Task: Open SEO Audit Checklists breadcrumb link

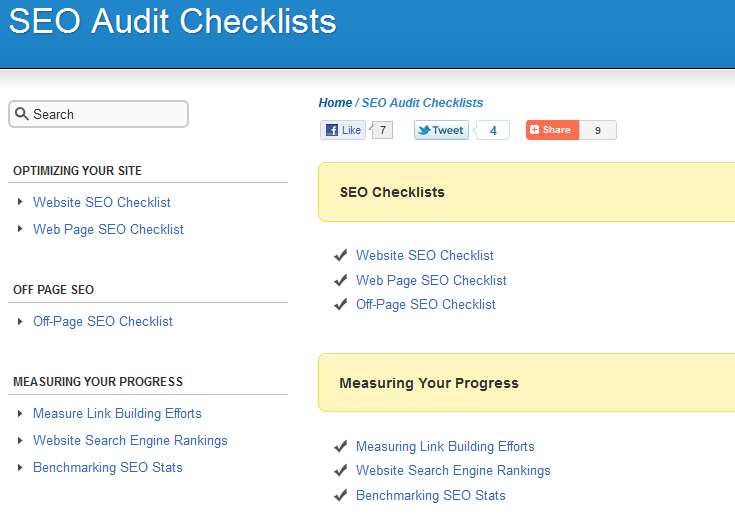Action: click(422, 103)
